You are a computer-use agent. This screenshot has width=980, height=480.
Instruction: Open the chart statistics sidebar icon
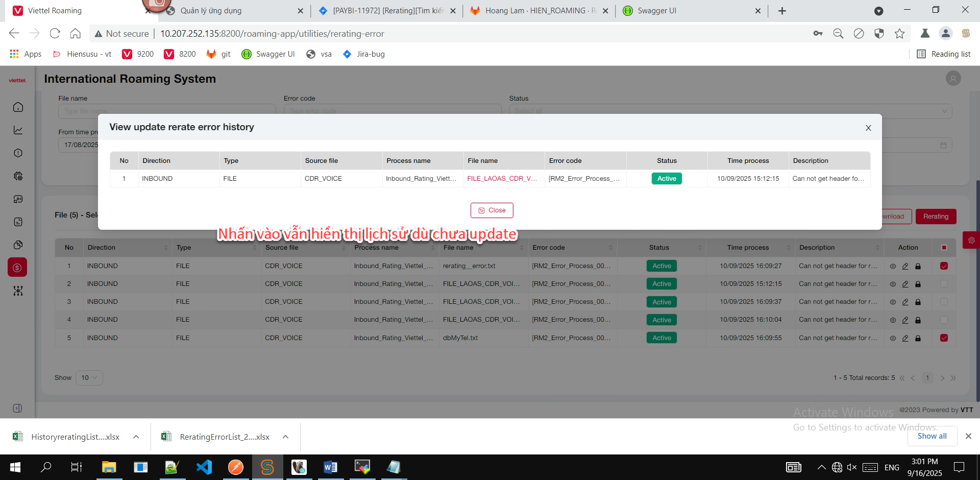pyautogui.click(x=18, y=130)
